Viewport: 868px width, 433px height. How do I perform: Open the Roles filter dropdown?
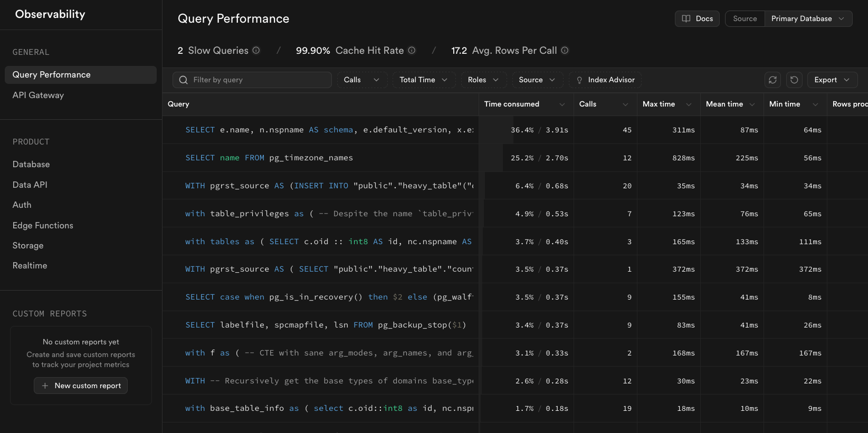point(483,80)
